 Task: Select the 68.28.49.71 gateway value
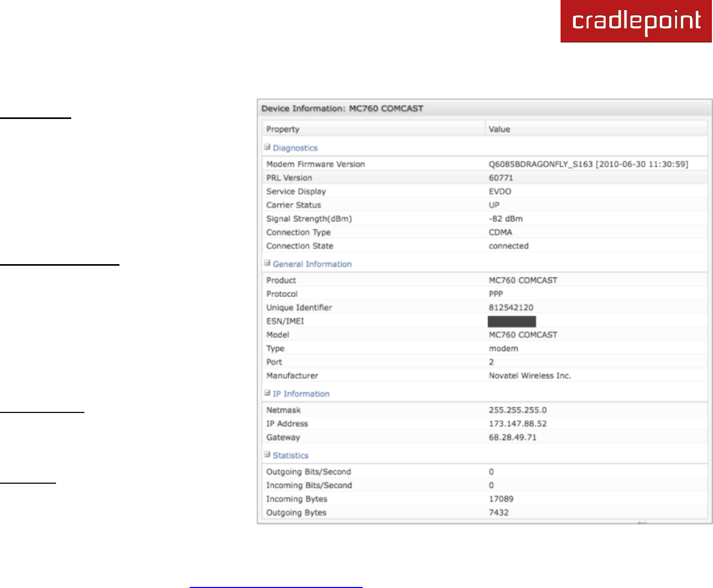tap(512, 437)
